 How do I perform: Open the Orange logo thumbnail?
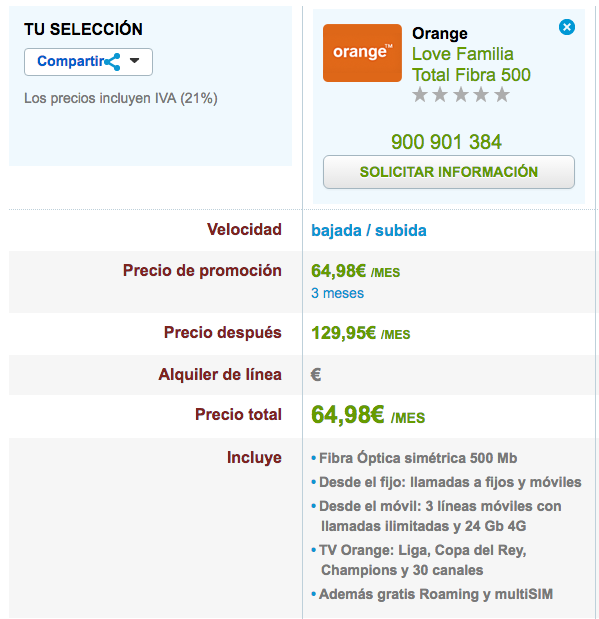coord(362,53)
